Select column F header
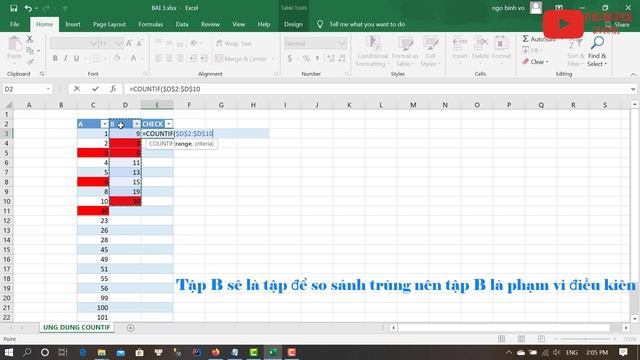Image resolution: width=640 pixels, height=360 pixels. point(189,105)
